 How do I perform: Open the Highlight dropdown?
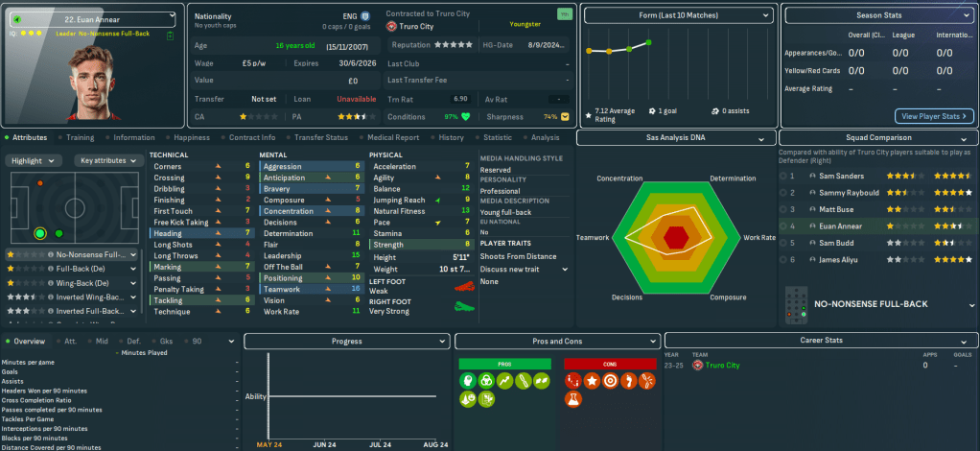point(35,160)
